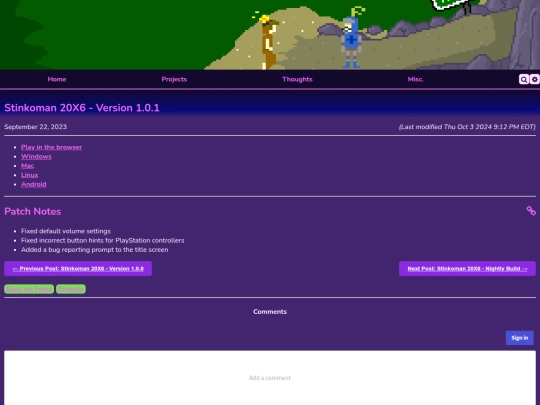Click the Sign in button

coord(520,338)
